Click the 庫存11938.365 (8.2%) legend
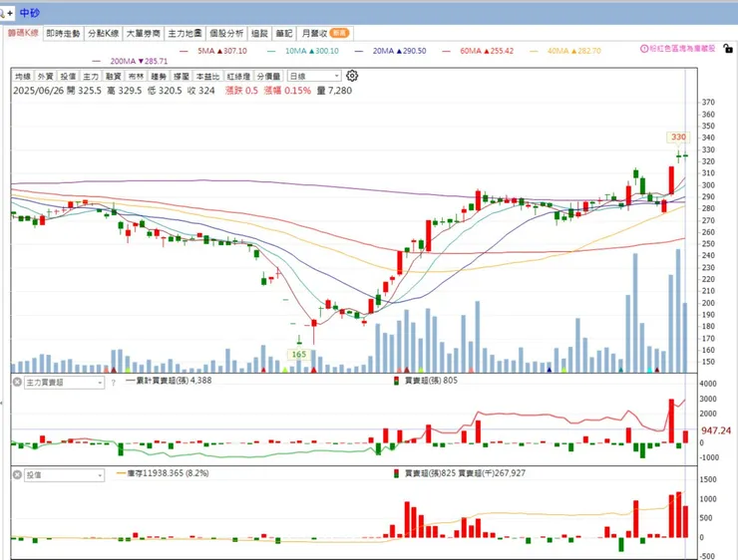 [x=163, y=473]
